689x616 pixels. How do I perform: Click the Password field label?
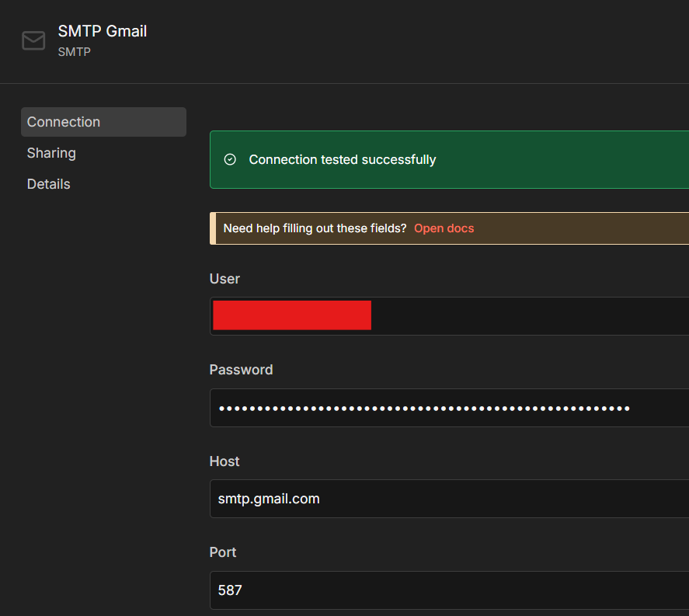pos(241,370)
